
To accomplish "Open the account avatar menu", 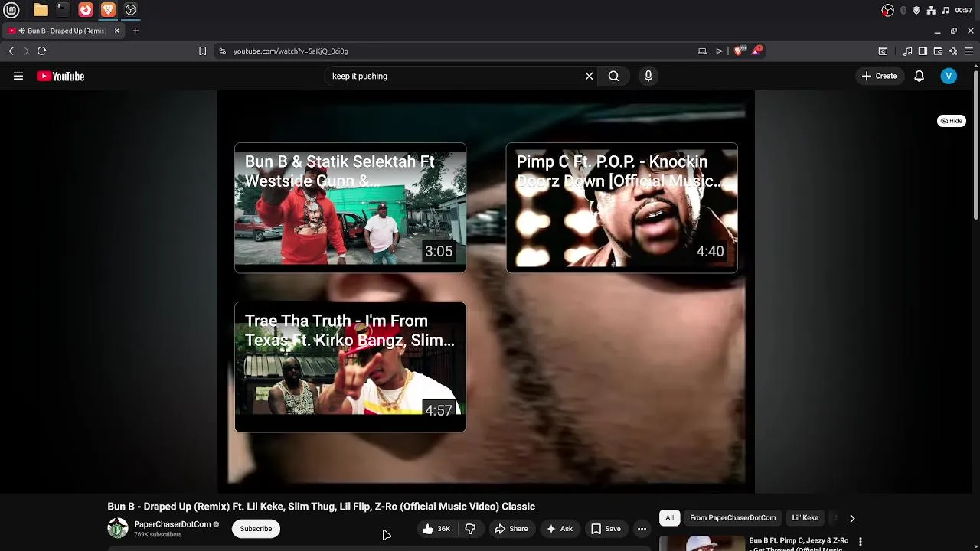I will 949,76.
